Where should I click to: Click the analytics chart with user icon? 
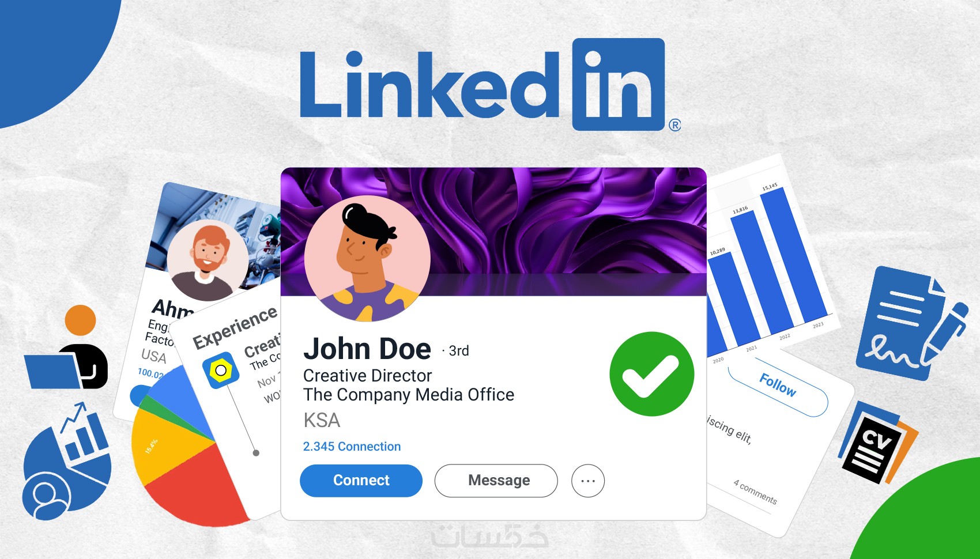[66, 463]
